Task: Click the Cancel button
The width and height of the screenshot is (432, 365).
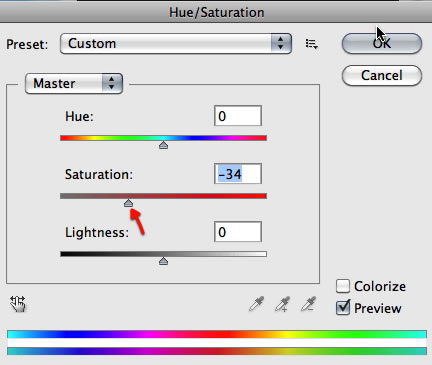Action: (382, 75)
